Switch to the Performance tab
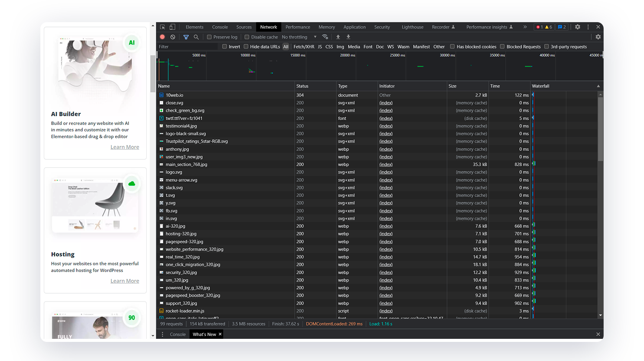 tap(298, 27)
